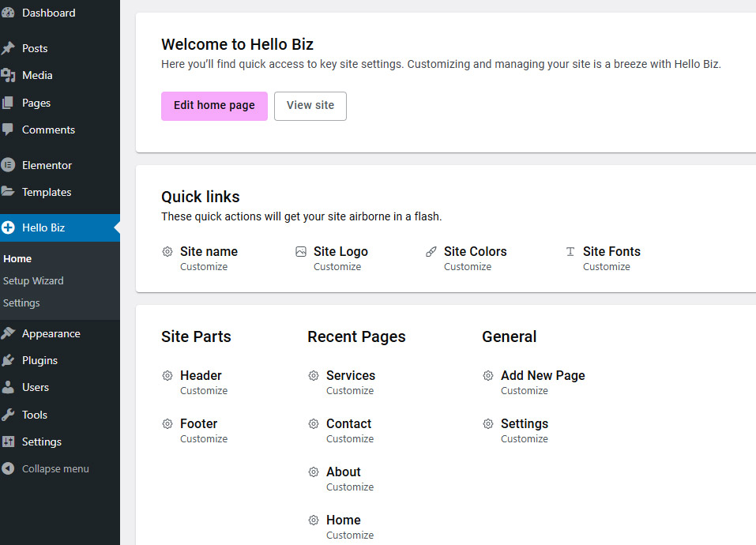This screenshot has width=756, height=545.
Task: Open the Footer site part link
Action: pyautogui.click(x=198, y=423)
